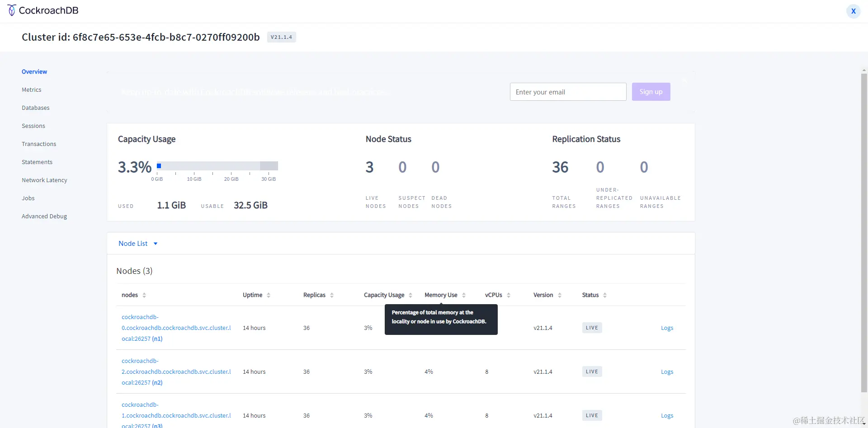Focus the Enter your email field
The image size is (868, 428).
(x=568, y=92)
